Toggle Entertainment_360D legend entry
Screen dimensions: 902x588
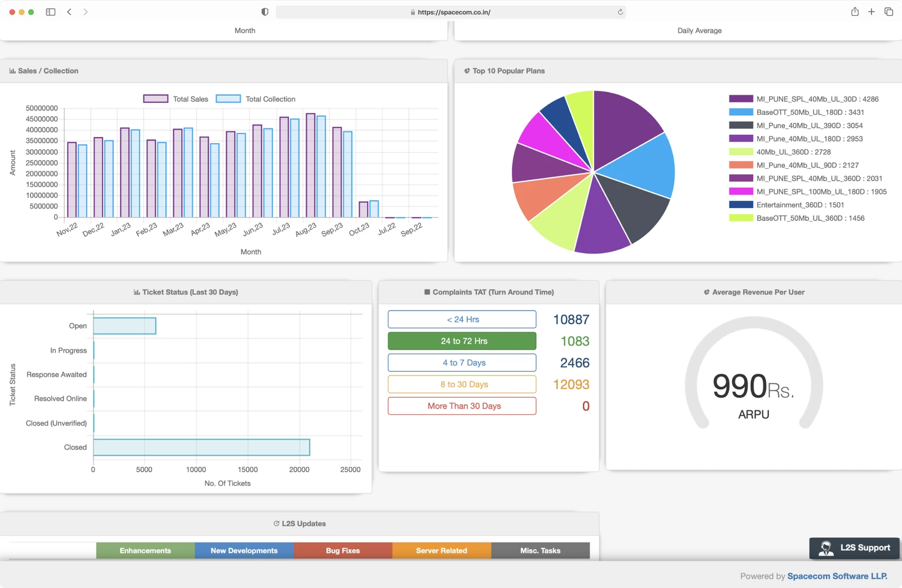[x=786, y=205]
